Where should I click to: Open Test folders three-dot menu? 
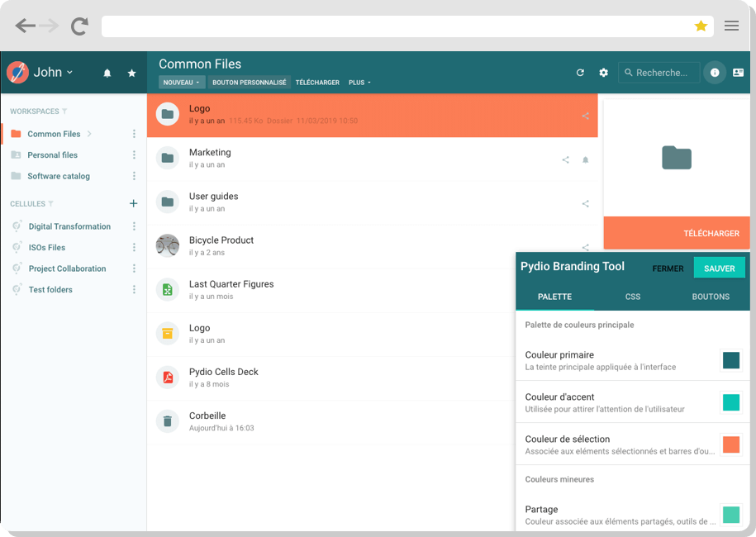pyautogui.click(x=134, y=290)
